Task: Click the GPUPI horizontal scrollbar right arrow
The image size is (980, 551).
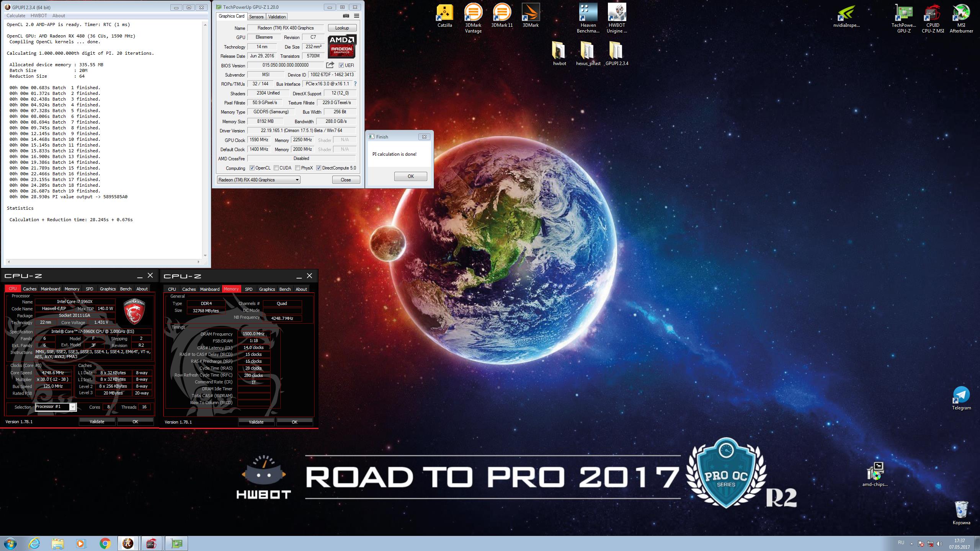Action: coord(199,262)
